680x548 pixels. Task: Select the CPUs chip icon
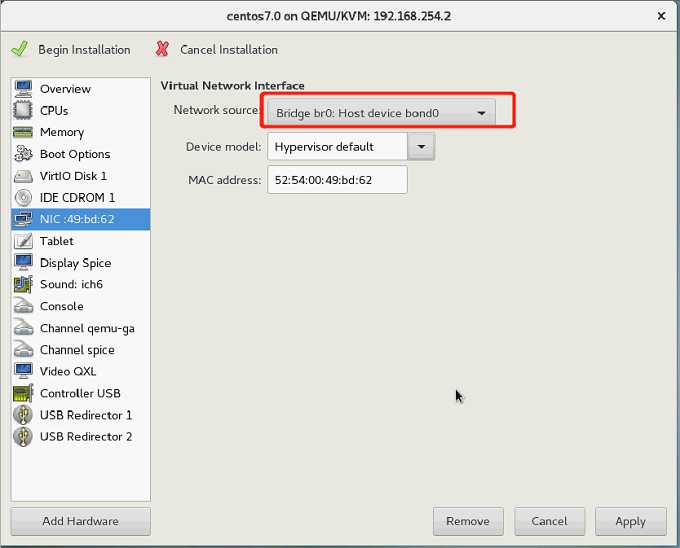(23, 110)
